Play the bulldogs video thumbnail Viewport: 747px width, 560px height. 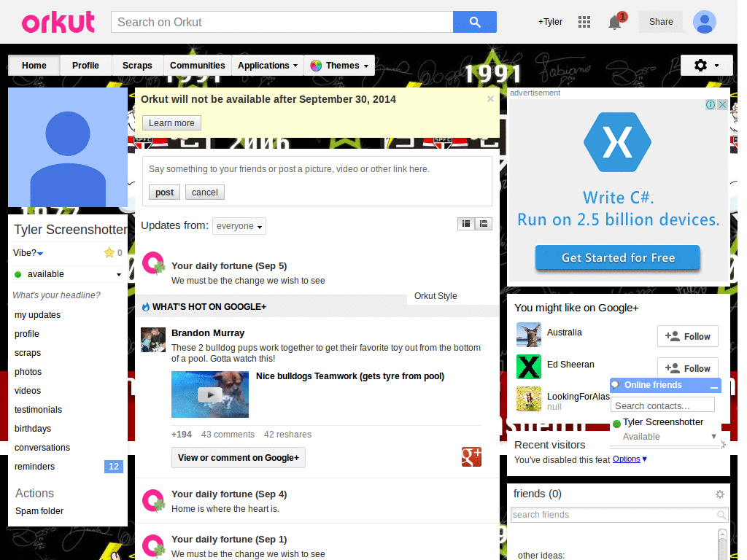tap(210, 394)
